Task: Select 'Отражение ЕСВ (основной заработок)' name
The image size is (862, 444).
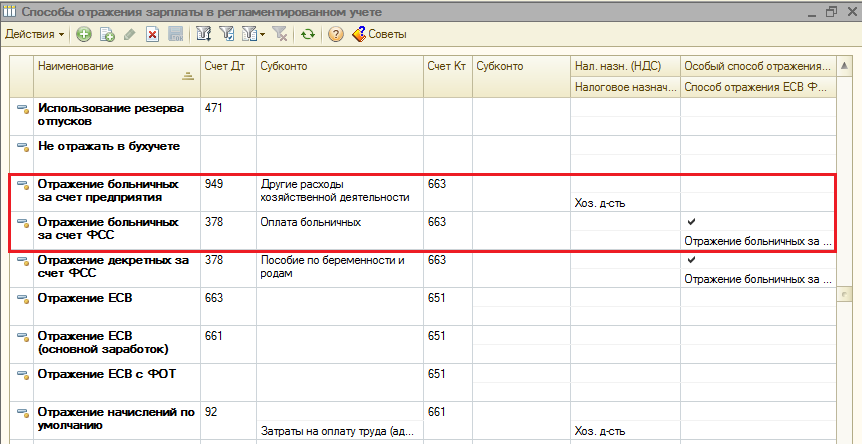Action: coord(103,342)
